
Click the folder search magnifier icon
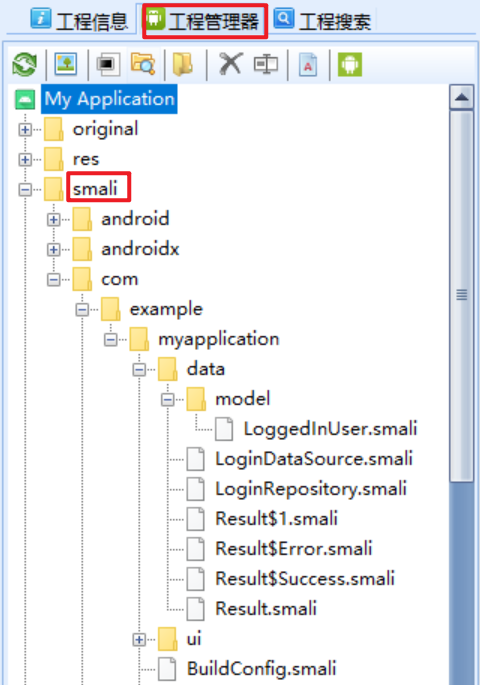point(143,64)
